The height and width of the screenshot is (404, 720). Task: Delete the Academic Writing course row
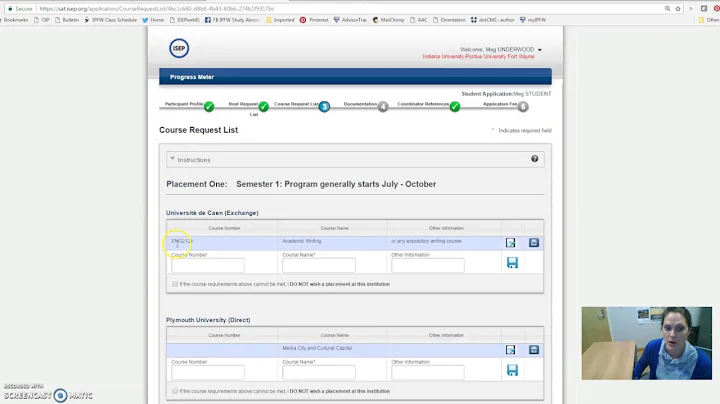(534, 242)
